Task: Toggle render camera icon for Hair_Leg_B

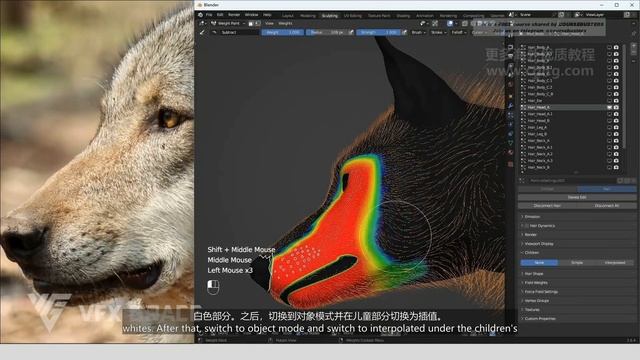Action: [616, 134]
